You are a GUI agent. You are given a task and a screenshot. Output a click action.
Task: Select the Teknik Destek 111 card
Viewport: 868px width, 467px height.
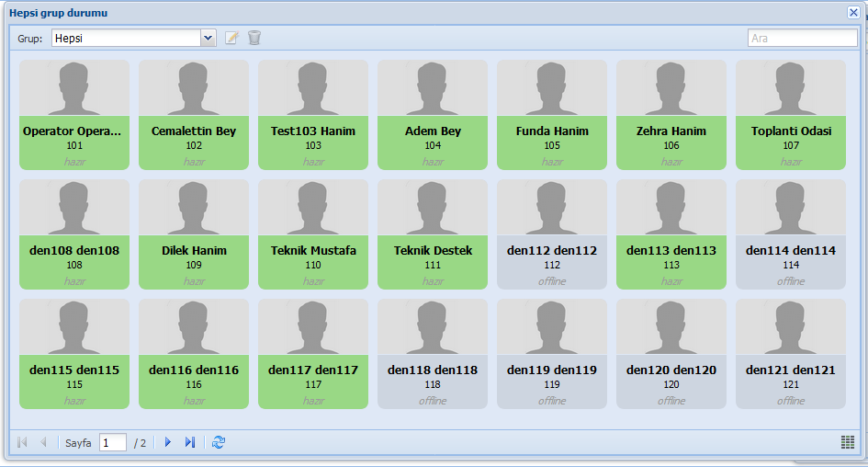433,234
